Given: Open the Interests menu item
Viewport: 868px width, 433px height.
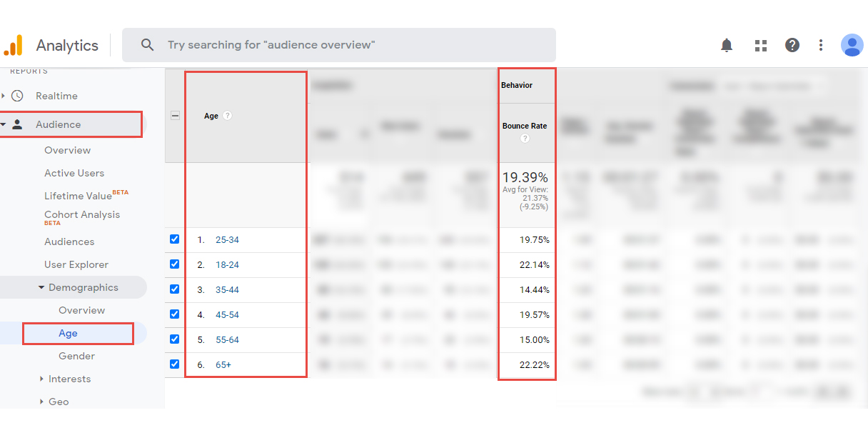Looking at the screenshot, I should (69, 379).
